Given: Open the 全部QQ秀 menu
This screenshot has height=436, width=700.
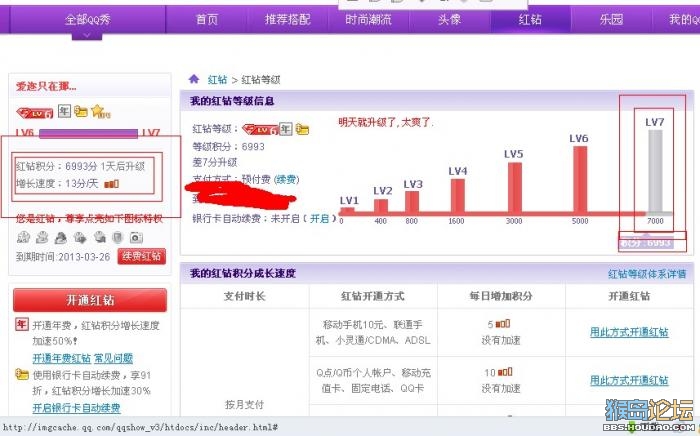Looking at the screenshot, I should tap(88, 19).
